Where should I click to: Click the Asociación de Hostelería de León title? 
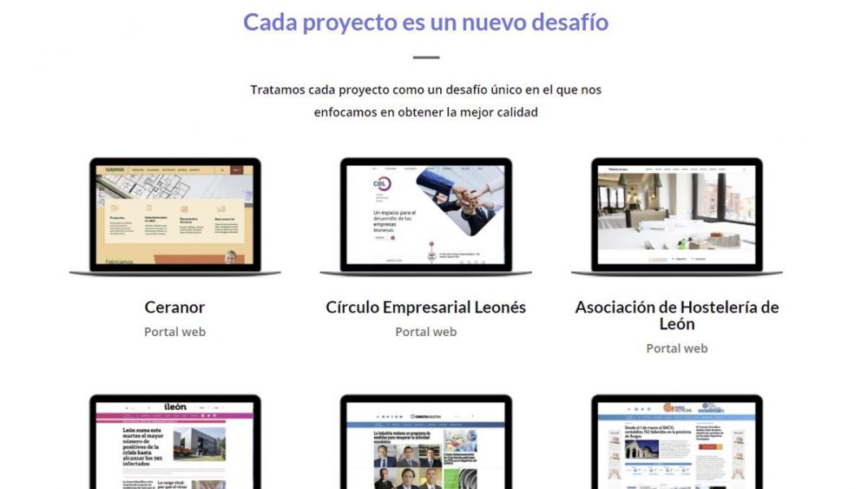click(x=676, y=315)
